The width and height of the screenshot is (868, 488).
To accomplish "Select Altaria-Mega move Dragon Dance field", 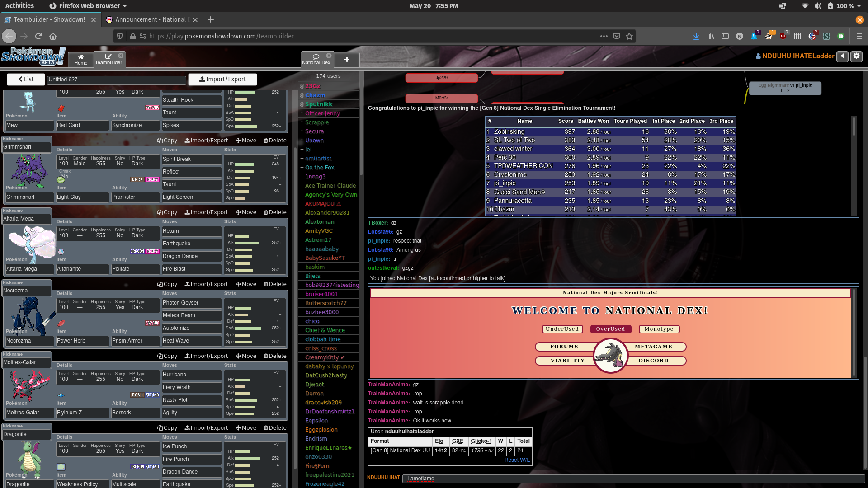I will click(x=192, y=256).
